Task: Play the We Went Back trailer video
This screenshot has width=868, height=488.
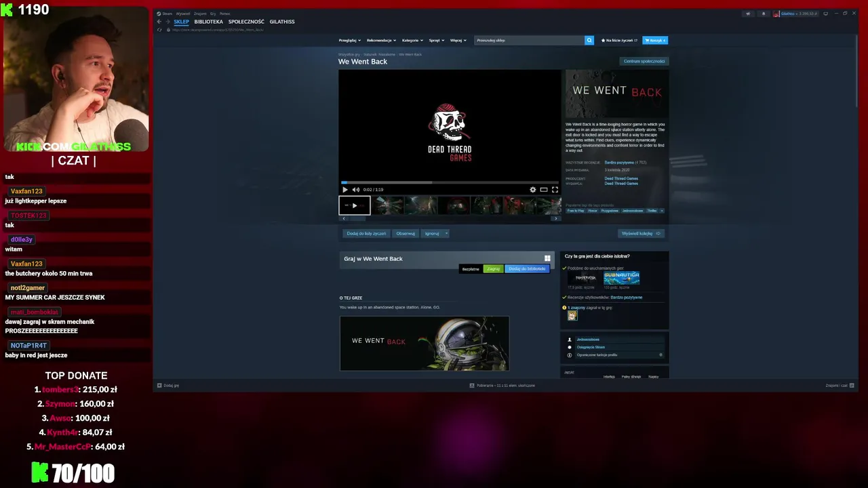Action: 344,190
